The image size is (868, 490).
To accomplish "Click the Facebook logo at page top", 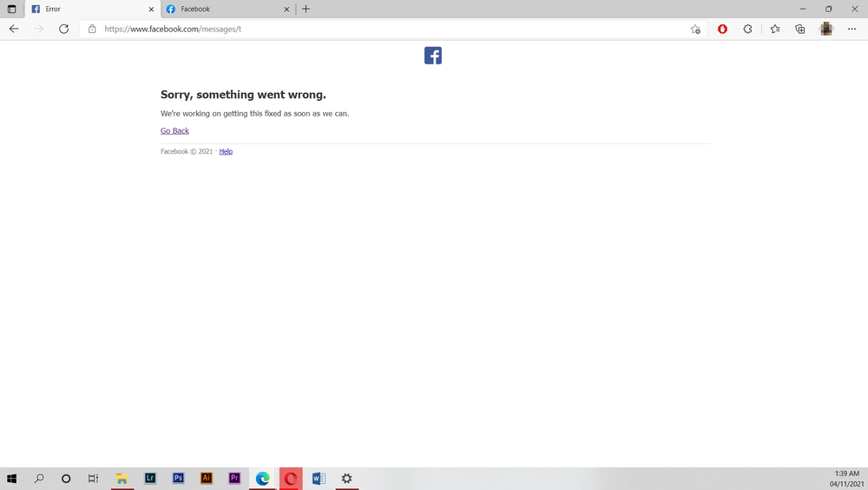I will click(433, 56).
